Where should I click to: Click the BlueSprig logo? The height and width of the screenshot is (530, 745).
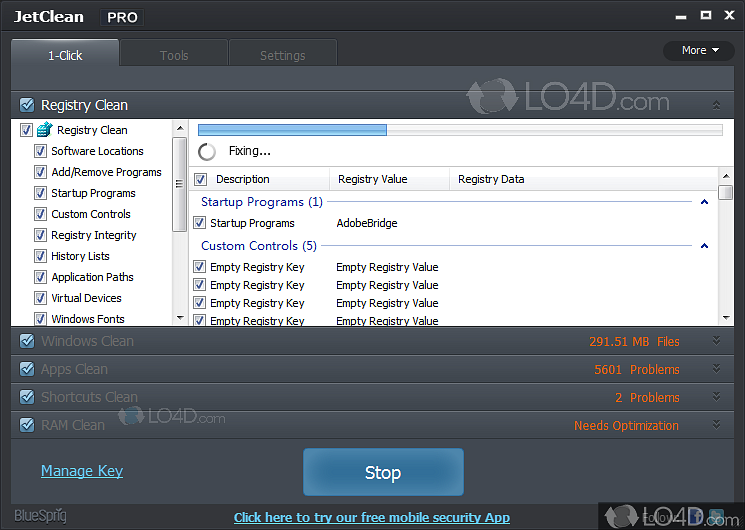coord(40,516)
